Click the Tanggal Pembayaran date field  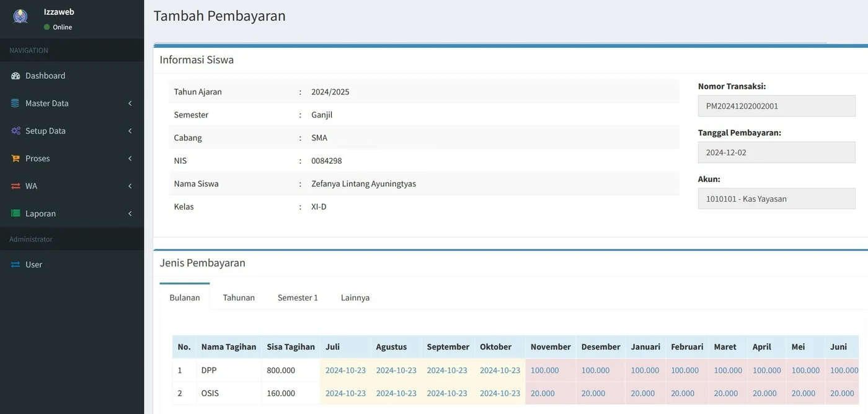(776, 152)
